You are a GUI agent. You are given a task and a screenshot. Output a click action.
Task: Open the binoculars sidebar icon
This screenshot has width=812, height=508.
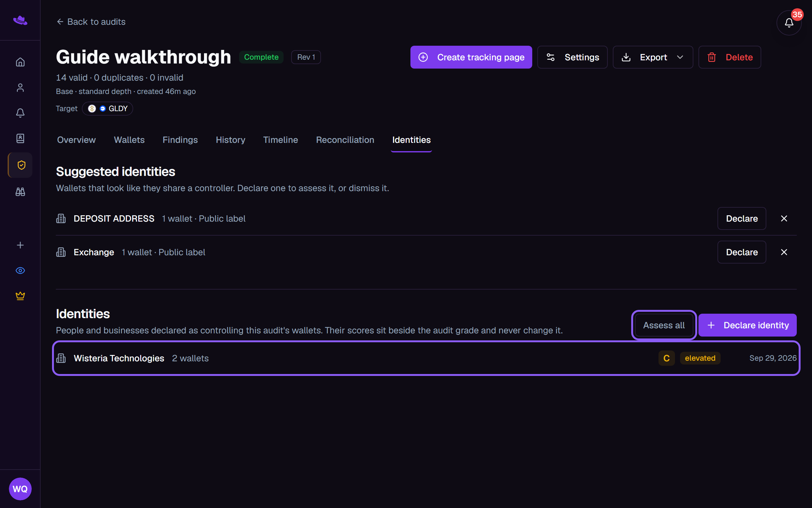[20, 192]
